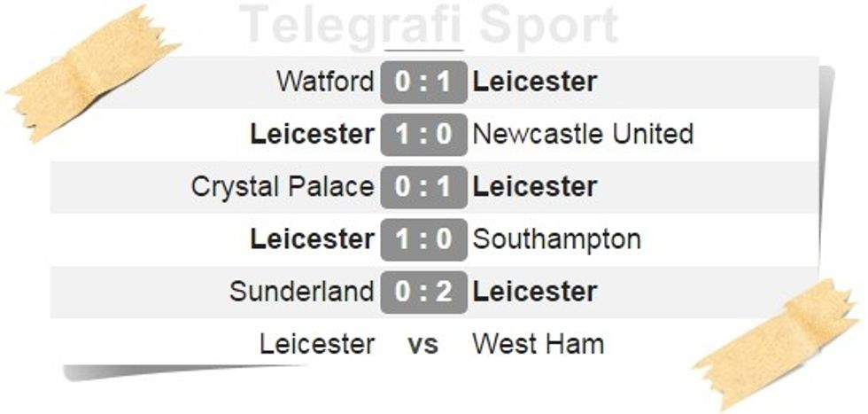This screenshot has width=868, height=414.
Task: Click the Watford team name
Action: point(325,82)
